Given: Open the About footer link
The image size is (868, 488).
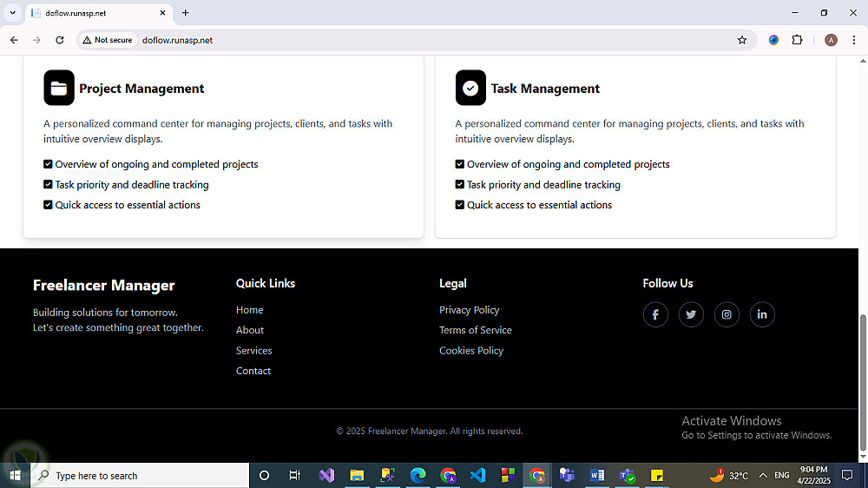Looking at the screenshot, I should click(250, 330).
